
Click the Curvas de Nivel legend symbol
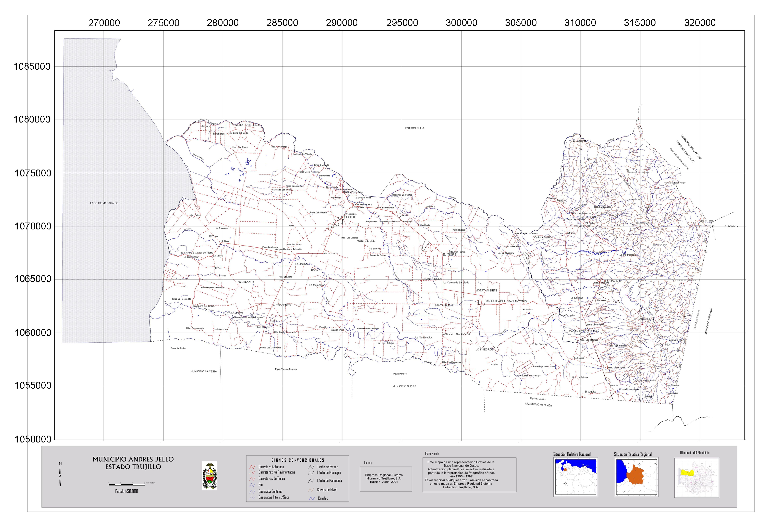click(311, 490)
